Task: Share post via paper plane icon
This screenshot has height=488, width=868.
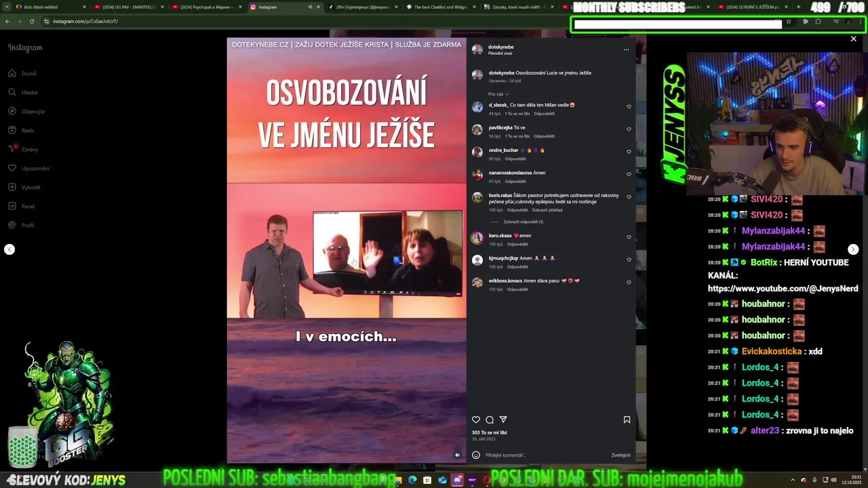Action: coord(503,420)
